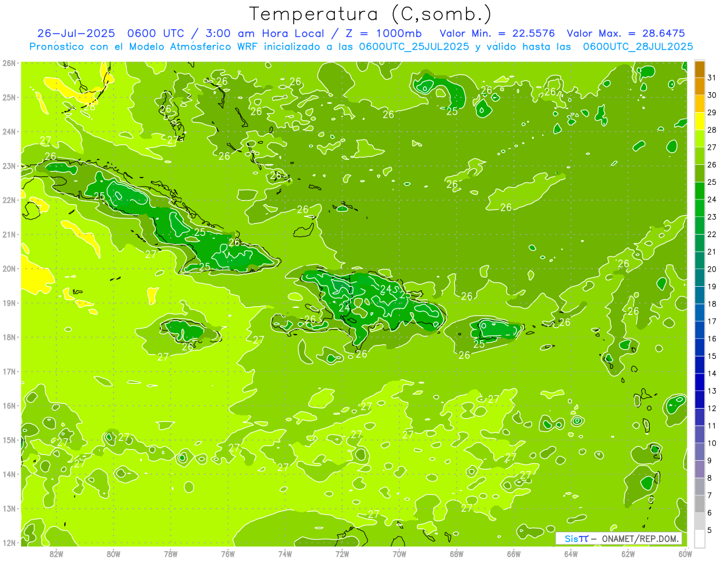Click the '16N' latitude axis label
Image resolution: width=728 pixels, height=562 pixels.
[x=9, y=406]
